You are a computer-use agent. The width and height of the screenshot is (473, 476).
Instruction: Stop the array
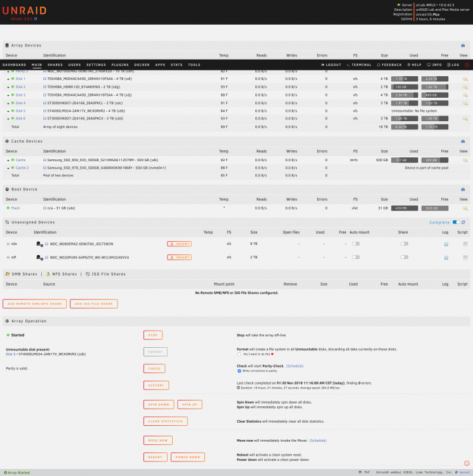[153, 335]
